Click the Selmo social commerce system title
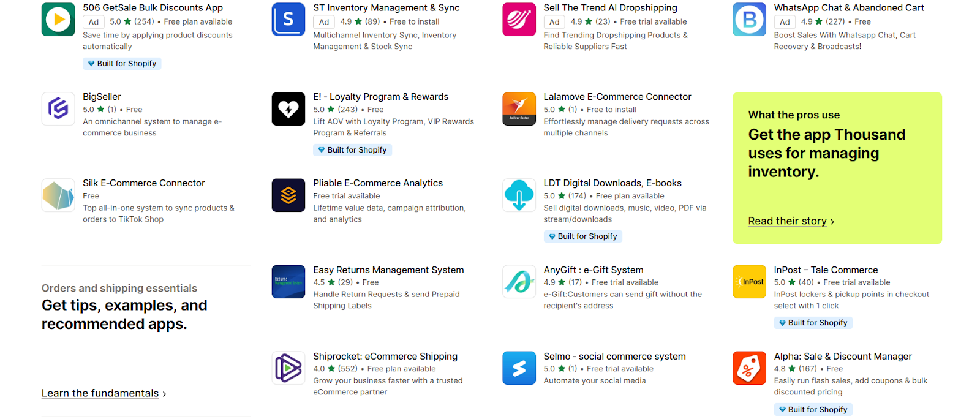The height and width of the screenshot is (419, 980). point(614,357)
